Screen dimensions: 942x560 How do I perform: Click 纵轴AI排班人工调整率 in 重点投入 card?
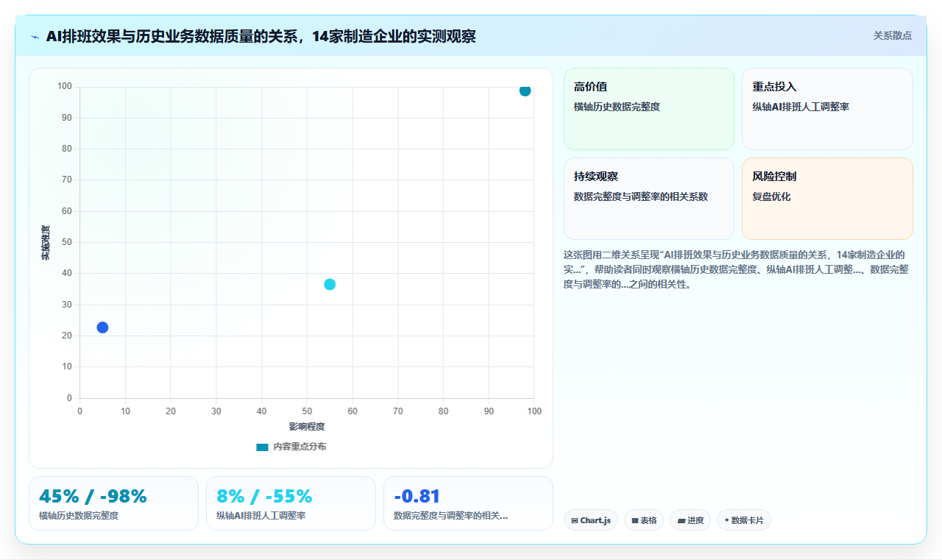tap(801, 107)
